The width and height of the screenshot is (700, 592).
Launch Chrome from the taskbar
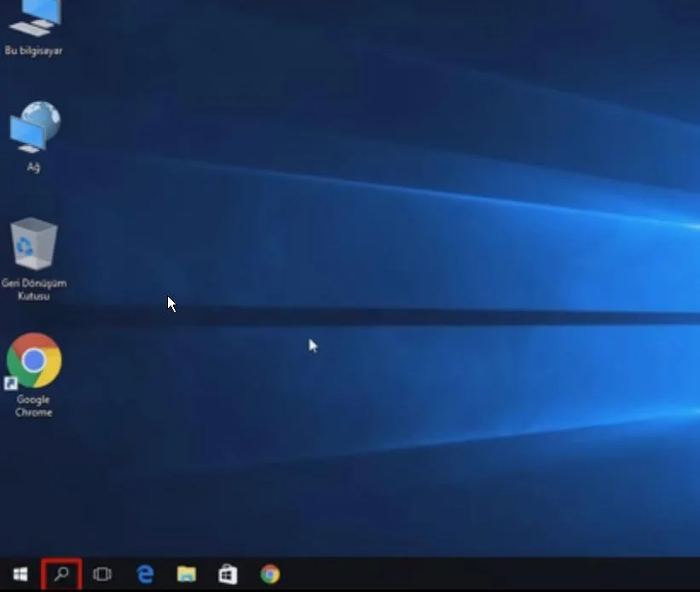pos(269,574)
